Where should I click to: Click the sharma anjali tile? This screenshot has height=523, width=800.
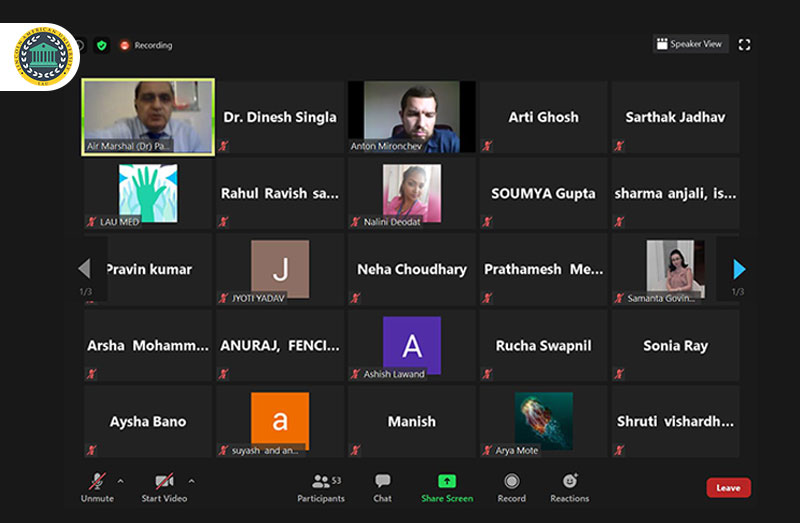[x=676, y=193]
